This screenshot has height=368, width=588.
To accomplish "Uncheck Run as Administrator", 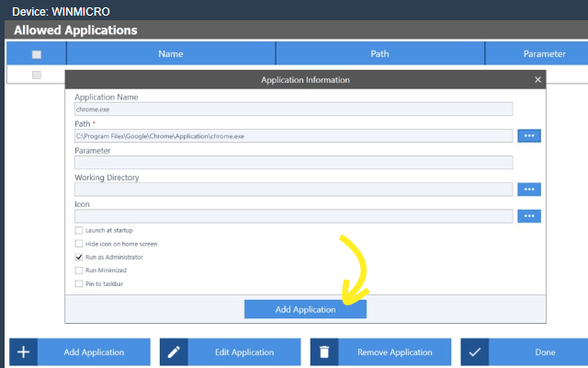I will 79,258.
